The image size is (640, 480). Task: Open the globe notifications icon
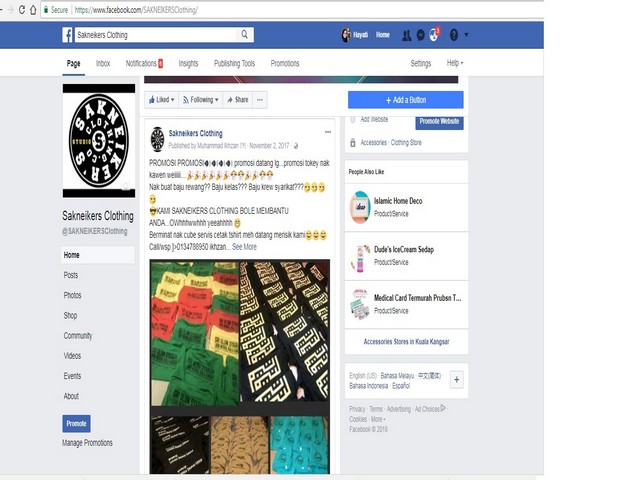(x=433, y=36)
